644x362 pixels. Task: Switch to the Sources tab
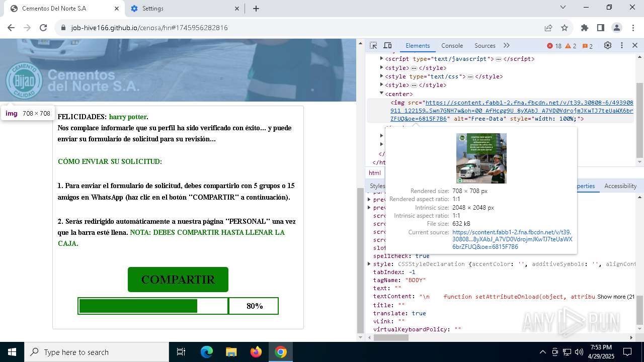click(485, 46)
